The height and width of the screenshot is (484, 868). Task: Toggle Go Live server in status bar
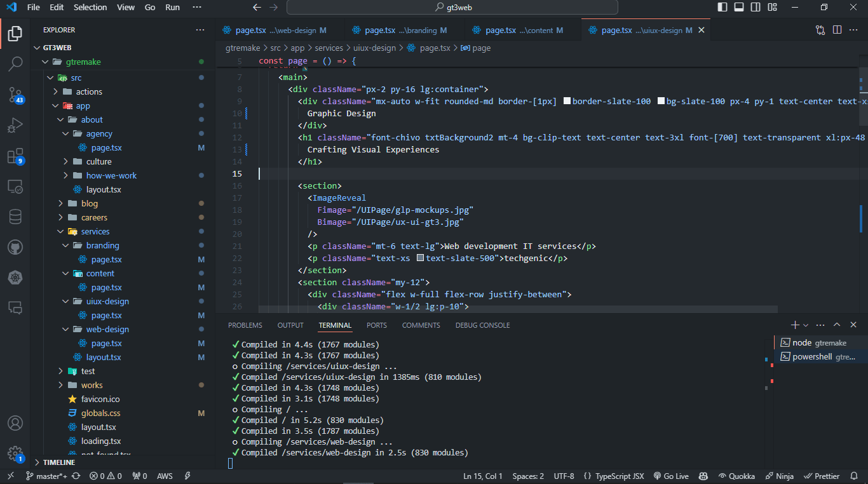671,476
